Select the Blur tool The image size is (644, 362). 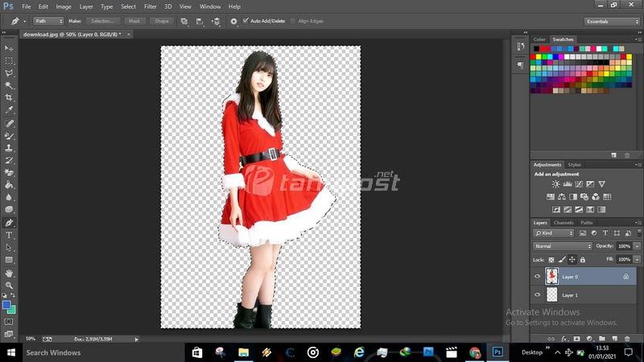click(x=9, y=197)
